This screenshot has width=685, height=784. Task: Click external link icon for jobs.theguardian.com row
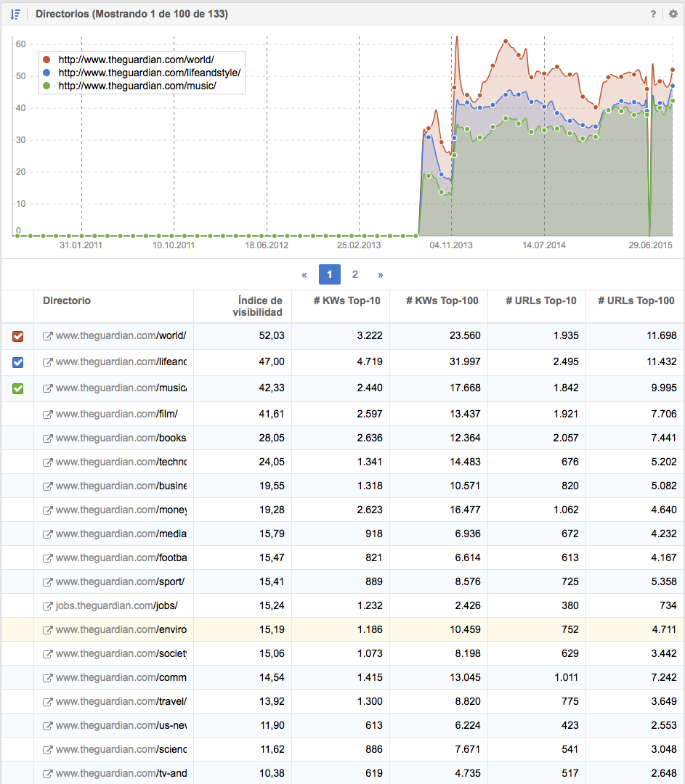click(x=48, y=606)
